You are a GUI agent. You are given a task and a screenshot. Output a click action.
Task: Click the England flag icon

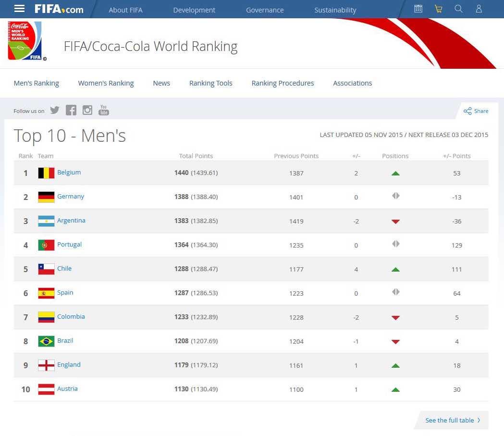pos(46,365)
